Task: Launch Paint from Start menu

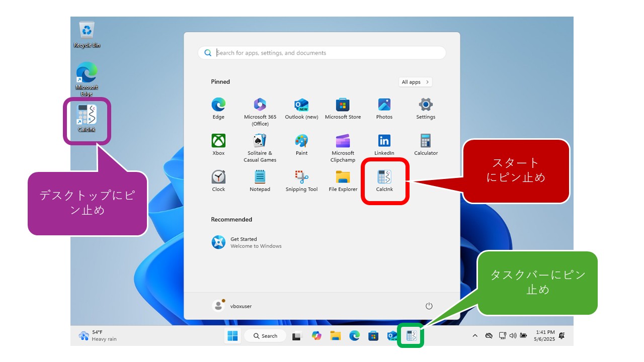Action: [x=301, y=145]
